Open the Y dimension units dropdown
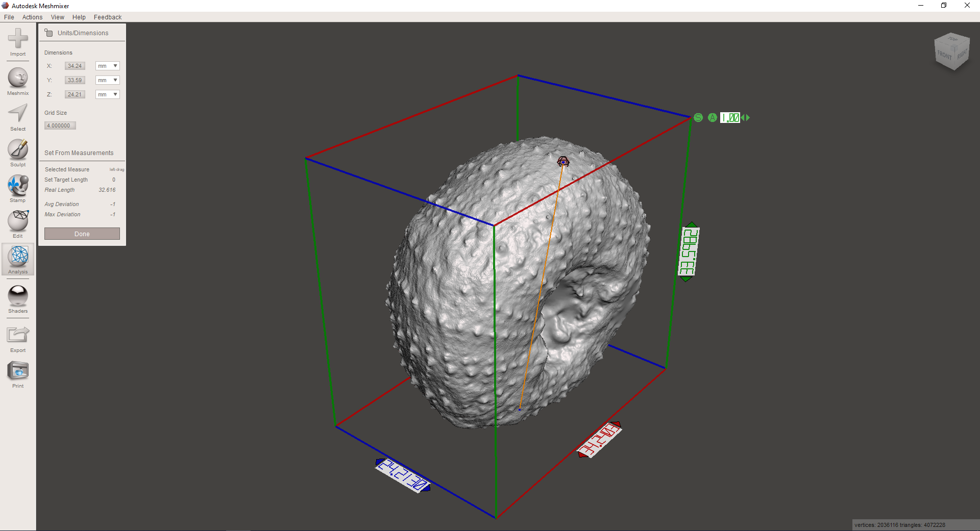Viewport: 980px width, 531px height. point(108,80)
